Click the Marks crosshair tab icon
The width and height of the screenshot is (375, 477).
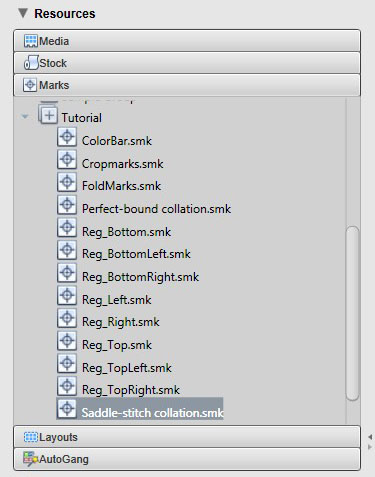[30, 85]
